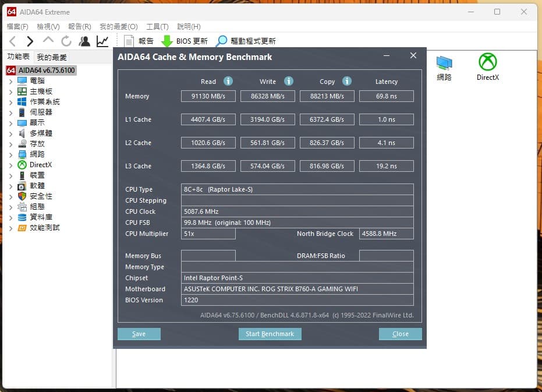Click the Memory Read value 91130 MB/s
Image resolution: width=542 pixels, height=392 pixels.
click(208, 96)
